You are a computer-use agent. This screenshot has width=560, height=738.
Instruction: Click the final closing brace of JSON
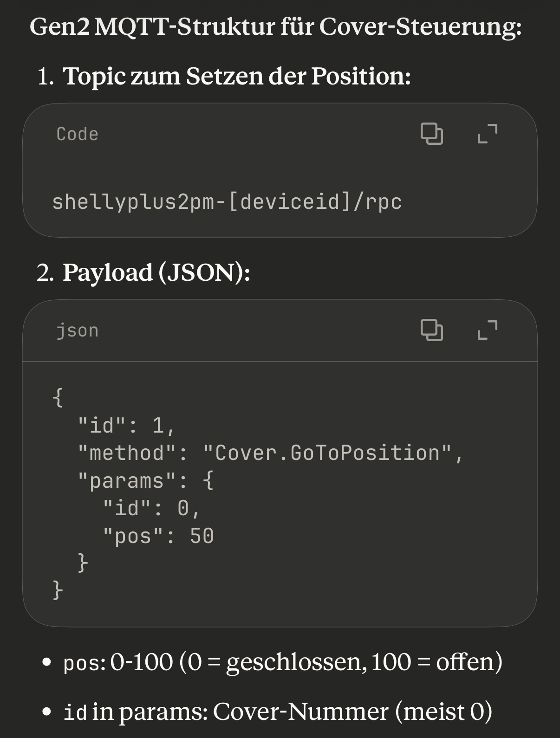(58, 590)
